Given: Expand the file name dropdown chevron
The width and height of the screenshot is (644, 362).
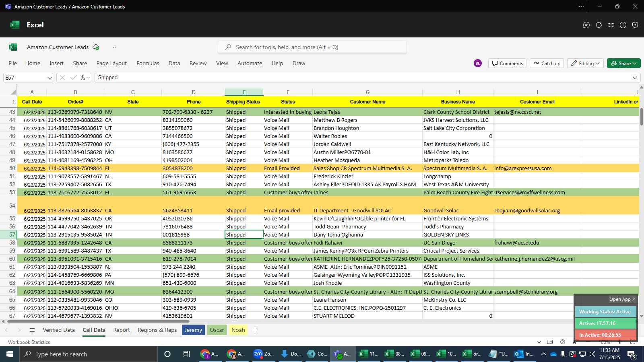Looking at the screenshot, I should pyautogui.click(x=114, y=47).
